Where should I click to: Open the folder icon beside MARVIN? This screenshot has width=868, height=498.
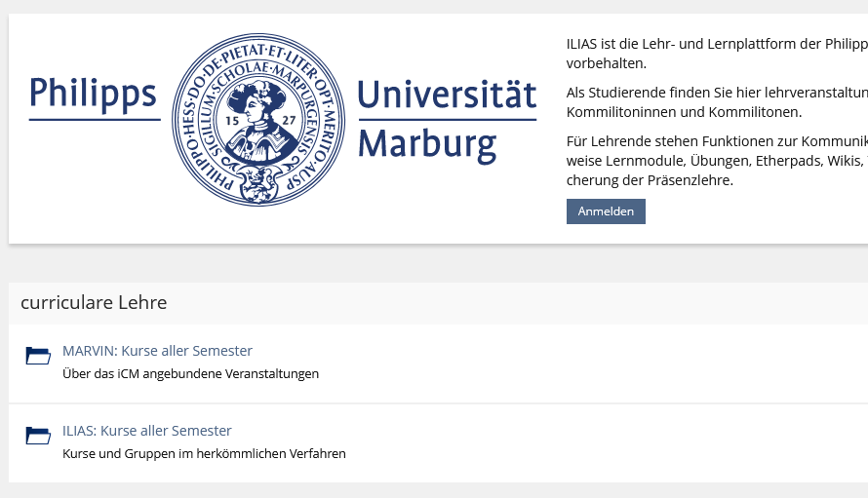38,356
